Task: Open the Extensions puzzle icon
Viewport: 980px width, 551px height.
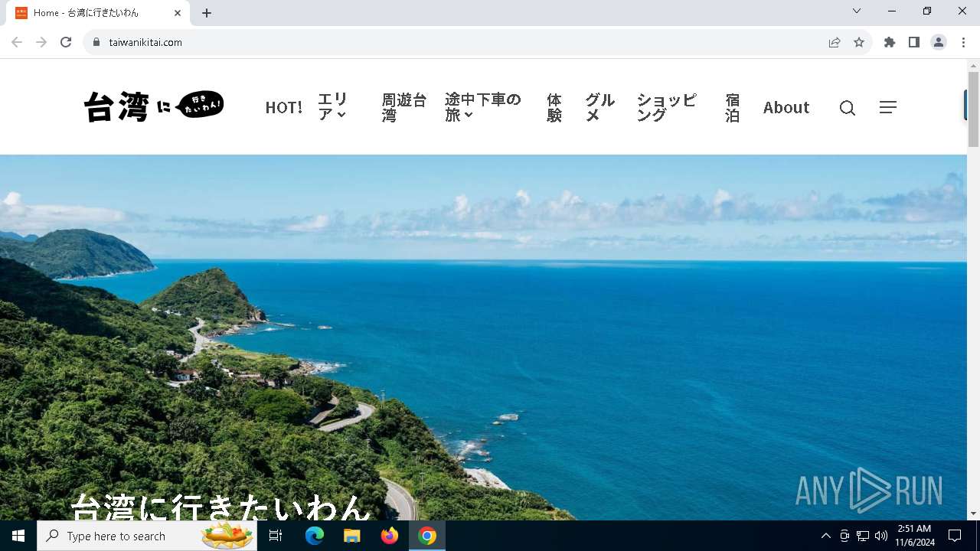Action: (890, 42)
